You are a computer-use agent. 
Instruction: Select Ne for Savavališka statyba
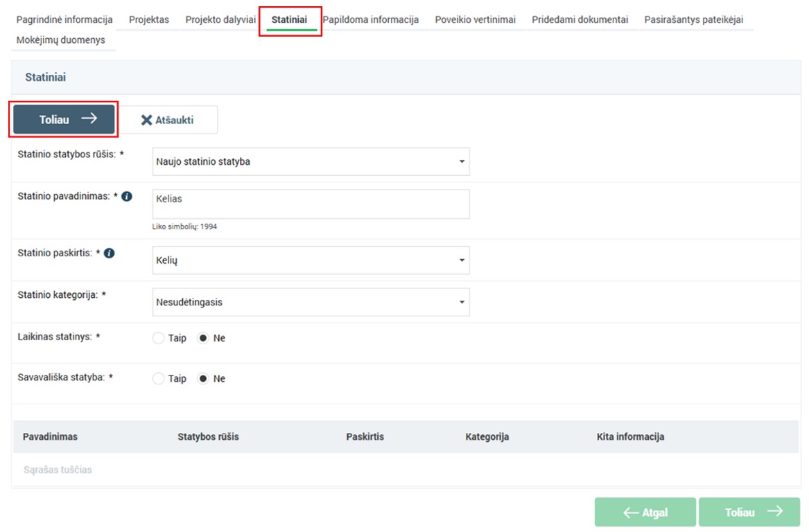204,379
